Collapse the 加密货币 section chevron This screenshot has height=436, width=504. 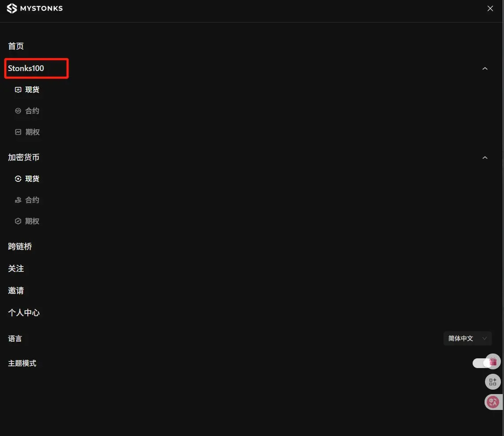[485, 158]
